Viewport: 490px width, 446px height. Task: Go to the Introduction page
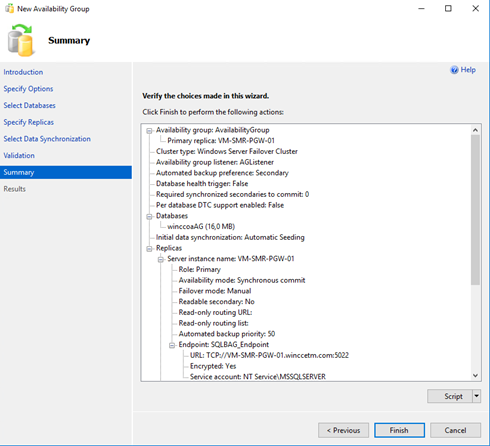(23, 72)
